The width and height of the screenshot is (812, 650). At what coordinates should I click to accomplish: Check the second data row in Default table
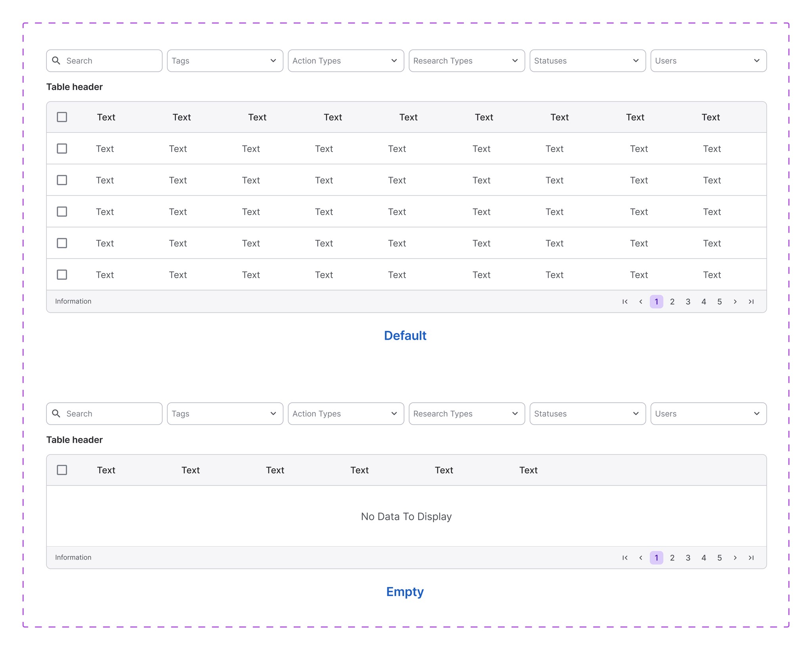(62, 180)
